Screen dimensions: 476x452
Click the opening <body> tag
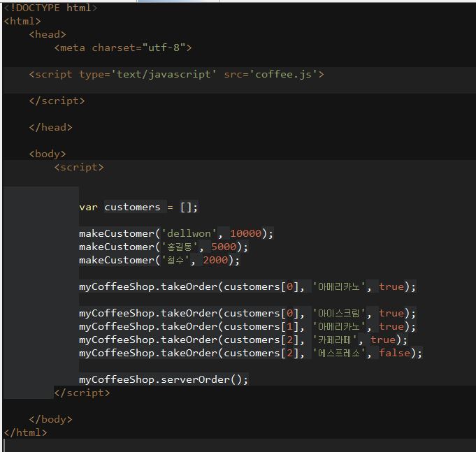48,154
